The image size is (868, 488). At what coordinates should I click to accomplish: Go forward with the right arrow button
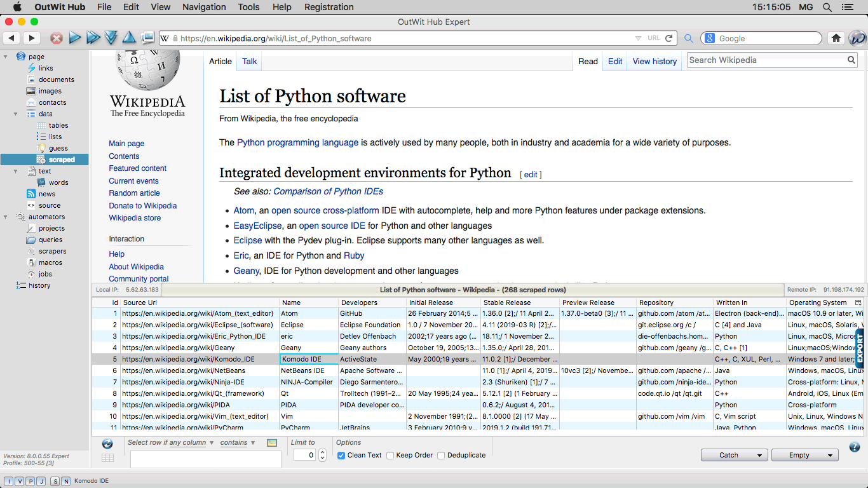coord(31,38)
